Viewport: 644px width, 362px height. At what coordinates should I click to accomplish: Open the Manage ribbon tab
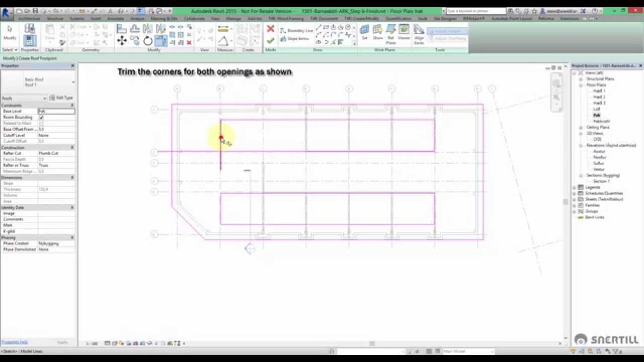pos(233,19)
